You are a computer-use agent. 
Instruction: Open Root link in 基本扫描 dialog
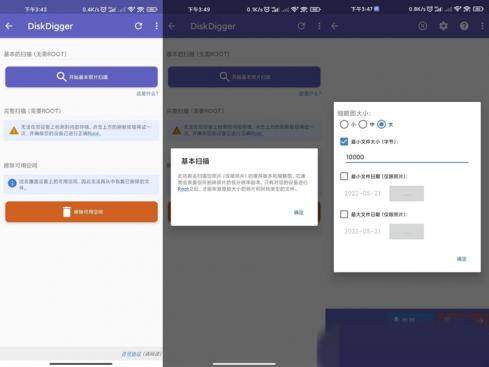coord(183,189)
